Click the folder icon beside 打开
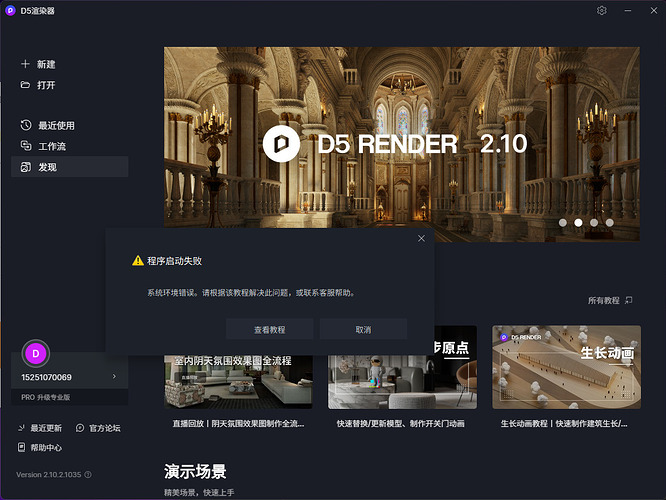 pos(25,85)
